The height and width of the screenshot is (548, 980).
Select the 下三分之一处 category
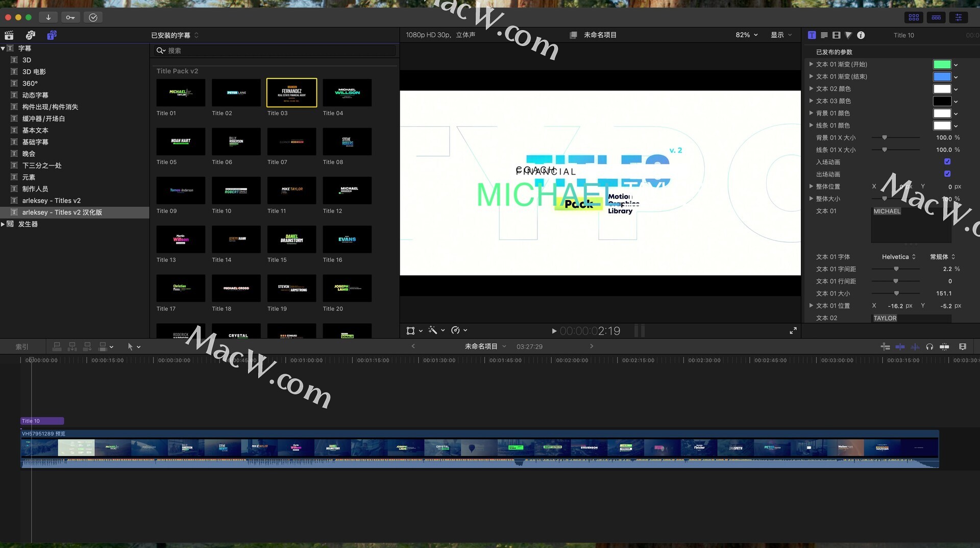(x=42, y=165)
